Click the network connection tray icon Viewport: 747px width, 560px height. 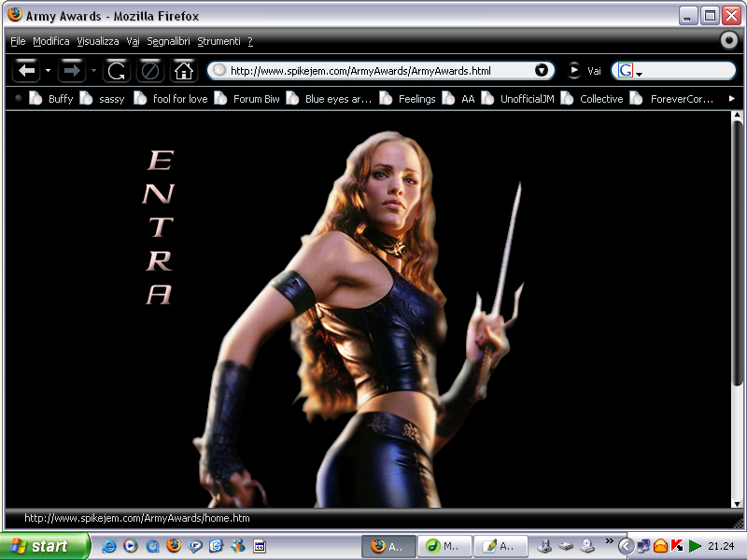point(643,546)
